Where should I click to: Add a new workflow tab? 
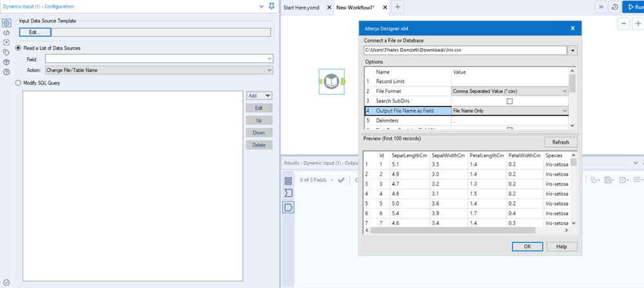(x=397, y=7)
